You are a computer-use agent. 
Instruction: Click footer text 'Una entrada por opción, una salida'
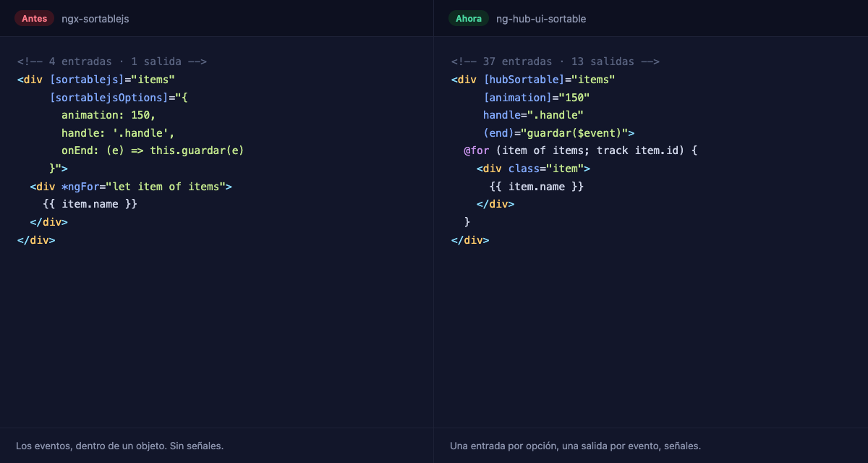[x=532, y=446]
